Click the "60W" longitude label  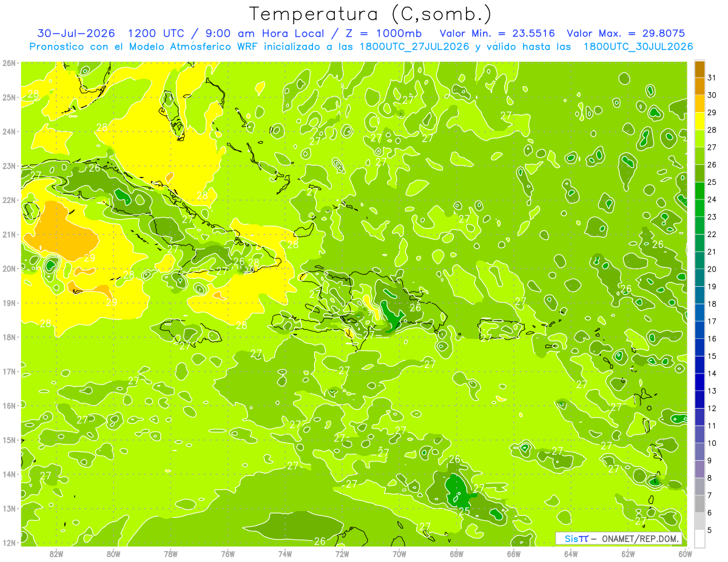686,554
